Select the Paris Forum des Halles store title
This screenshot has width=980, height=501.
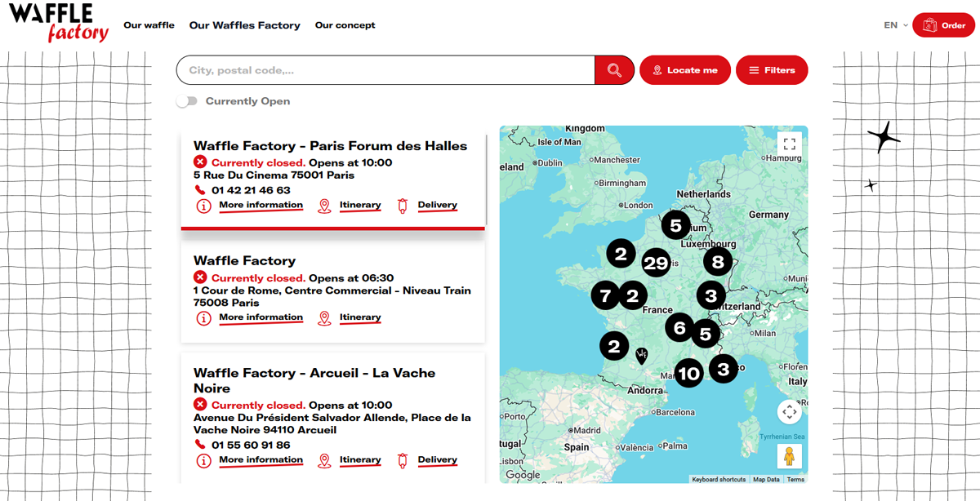(x=330, y=146)
